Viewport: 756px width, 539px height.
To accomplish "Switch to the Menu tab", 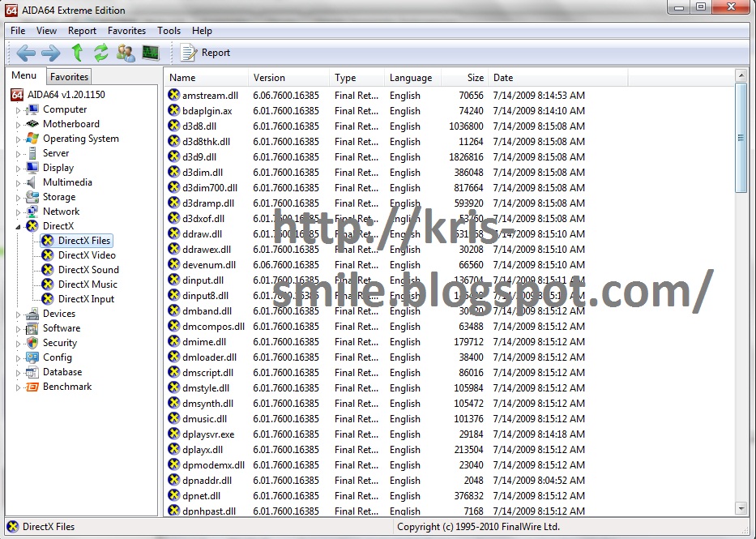I will pos(24,75).
